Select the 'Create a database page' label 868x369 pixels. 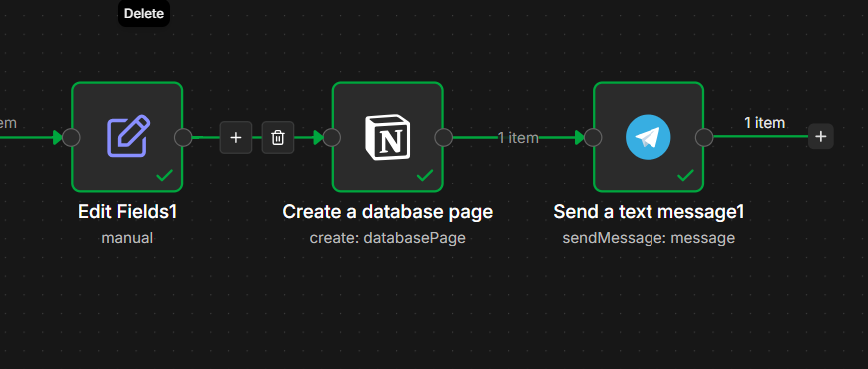[x=387, y=212]
